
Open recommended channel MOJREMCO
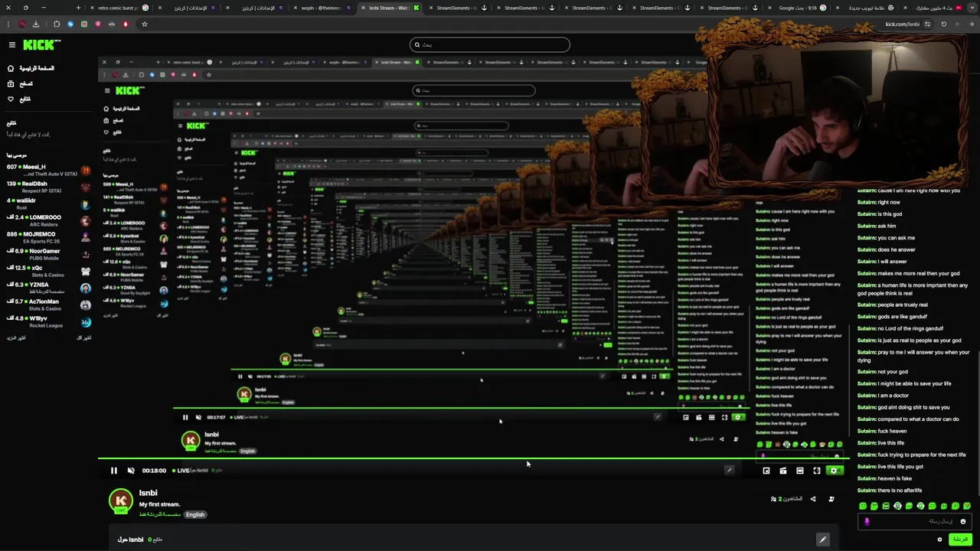[48, 237]
